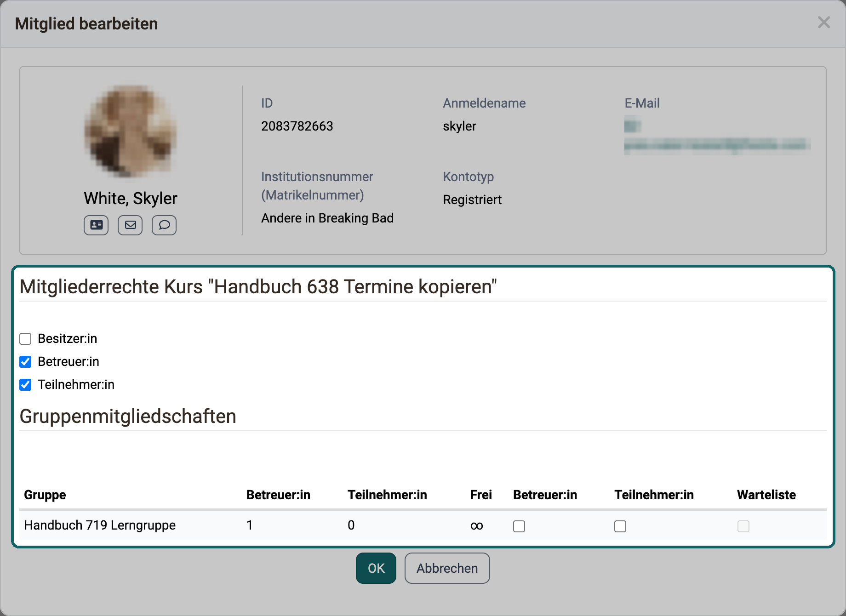Viewport: 846px width, 616px height.
Task: Uncheck the Betreuer:in course role checkbox
Action: [25, 362]
